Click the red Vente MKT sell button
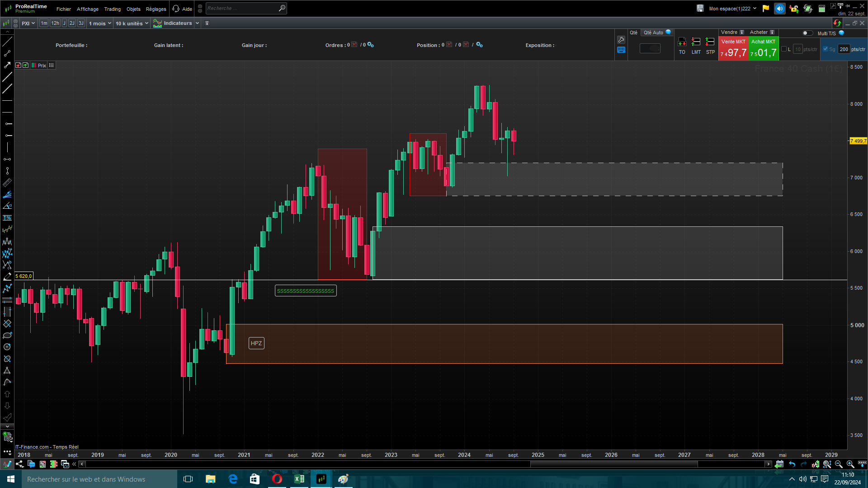Image resolution: width=868 pixels, height=488 pixels. [x=733, y=49]
